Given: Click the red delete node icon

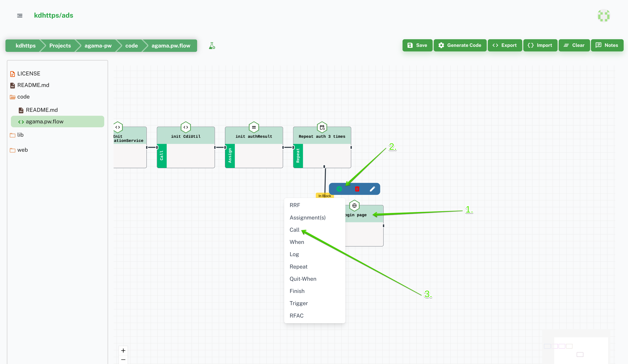Looking at the screenshot, I should [357, 189].
